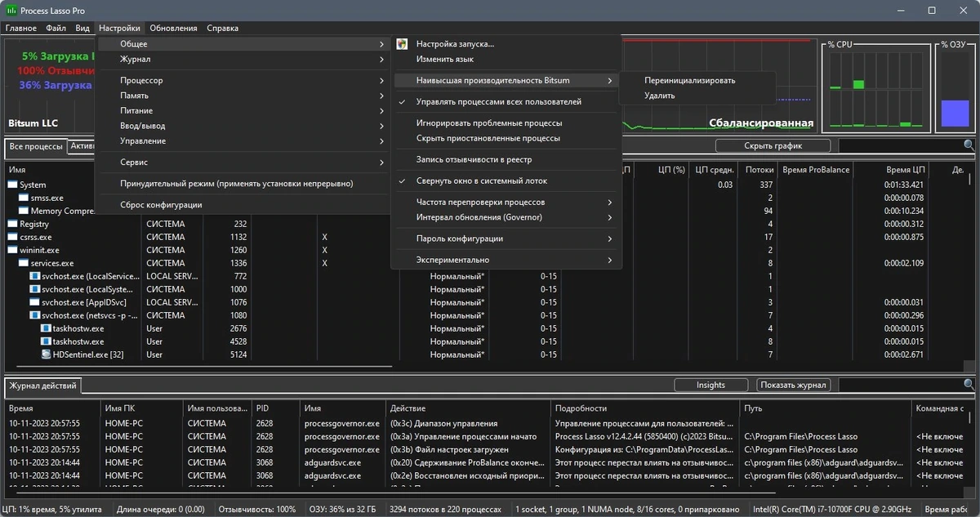The width and height of the screenshot is (980, 517).
Task: Toggle 'Управлять процессами всех пользователей'
Action: coord(506,102)
